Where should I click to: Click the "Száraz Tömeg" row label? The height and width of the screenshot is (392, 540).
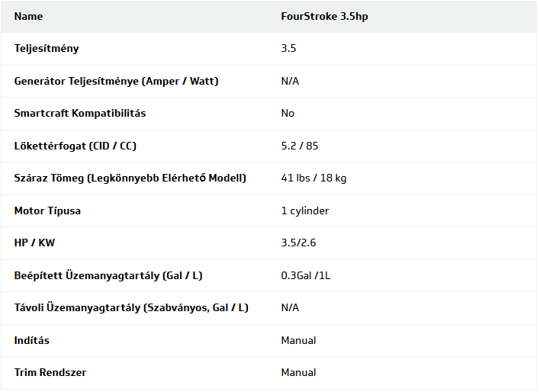pyautogui.click(x=130, y=178)
